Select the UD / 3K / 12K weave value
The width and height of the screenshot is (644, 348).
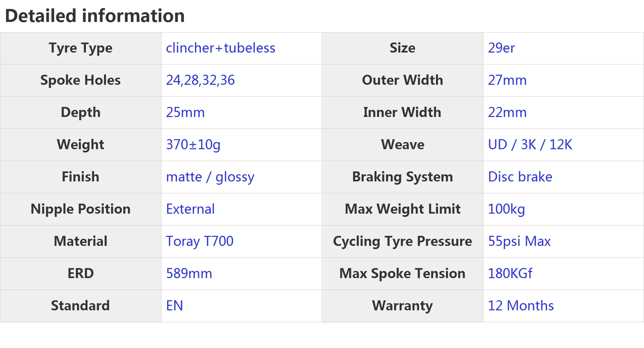pos(530,145)
